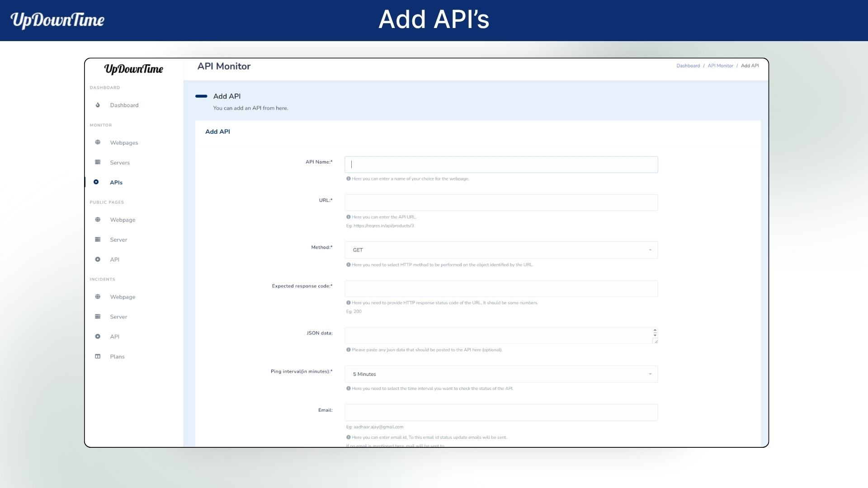The image size is (868, 488).
Task: Select Dashboard from the sidebar menu
Action: [124, 105]
